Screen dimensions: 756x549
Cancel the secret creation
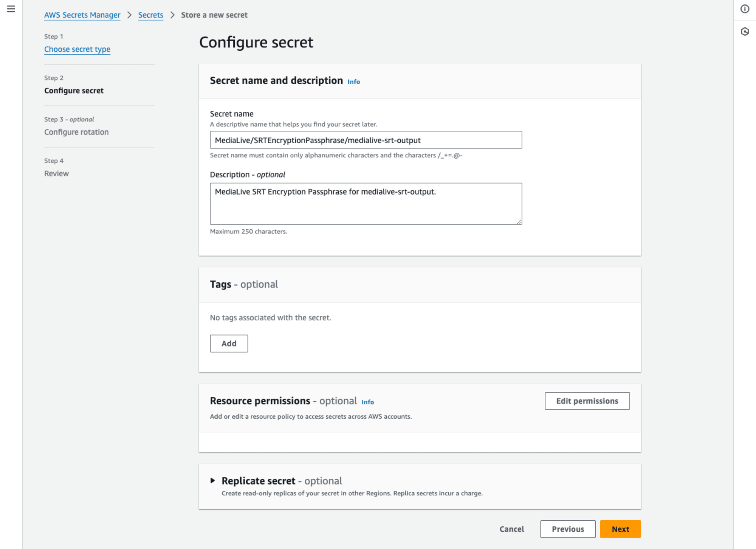512,529
